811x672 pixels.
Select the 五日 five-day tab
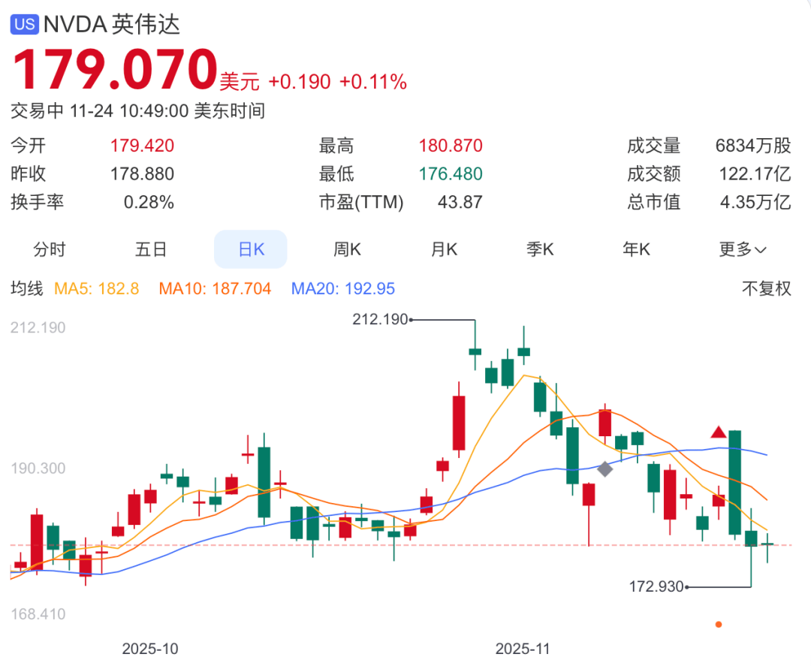pos(151,250)
